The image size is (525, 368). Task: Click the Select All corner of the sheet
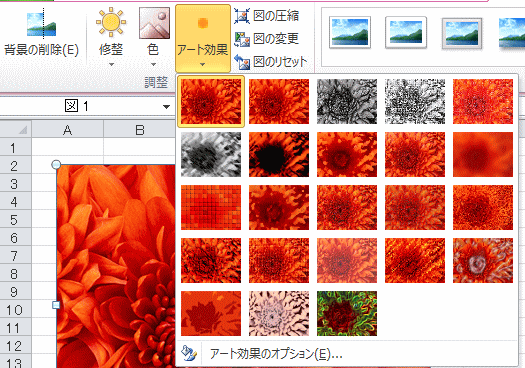tap(16, 129)
